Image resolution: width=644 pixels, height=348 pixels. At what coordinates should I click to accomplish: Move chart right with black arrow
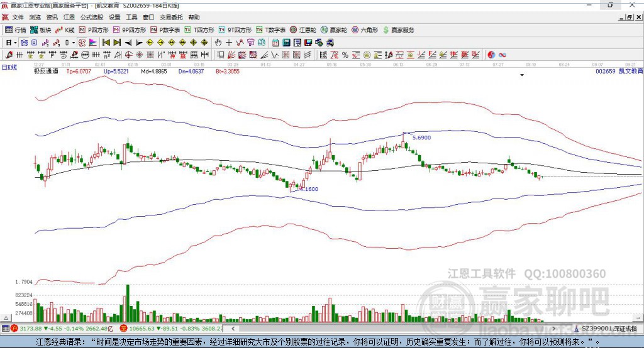(139, 43)
